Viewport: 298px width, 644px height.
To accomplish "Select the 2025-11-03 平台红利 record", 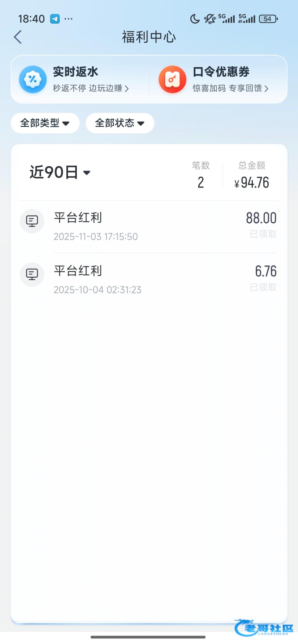I will pyautogui.click(x=148, y=226).
